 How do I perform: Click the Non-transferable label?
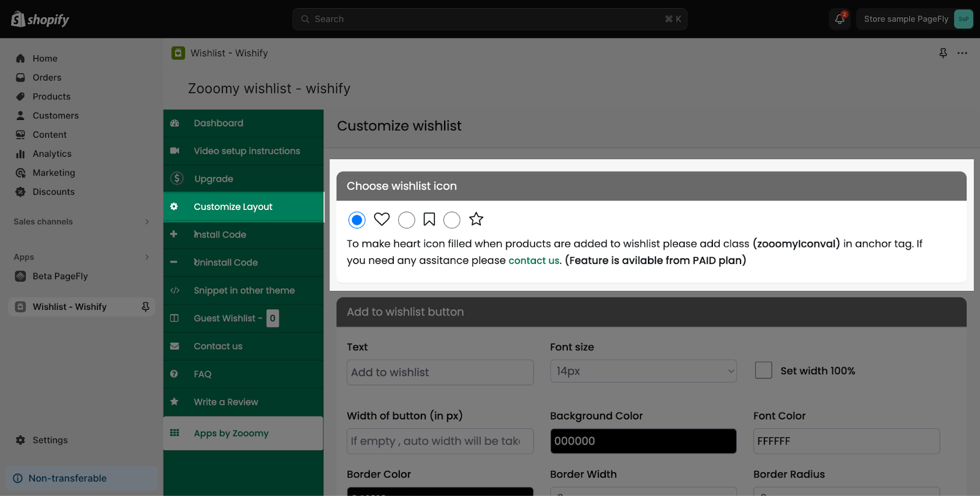coord(67,478)
